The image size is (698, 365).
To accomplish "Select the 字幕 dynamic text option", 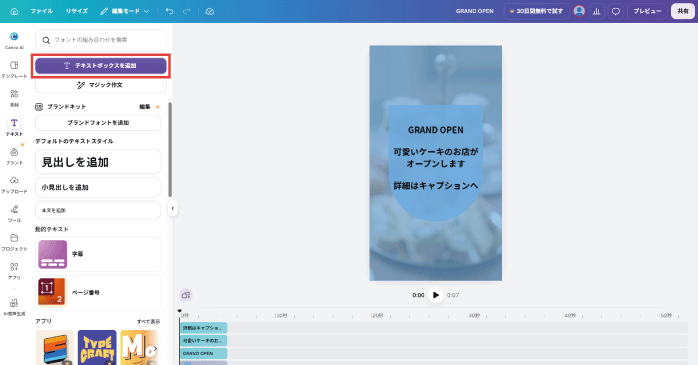I will (x=98, y=254).
